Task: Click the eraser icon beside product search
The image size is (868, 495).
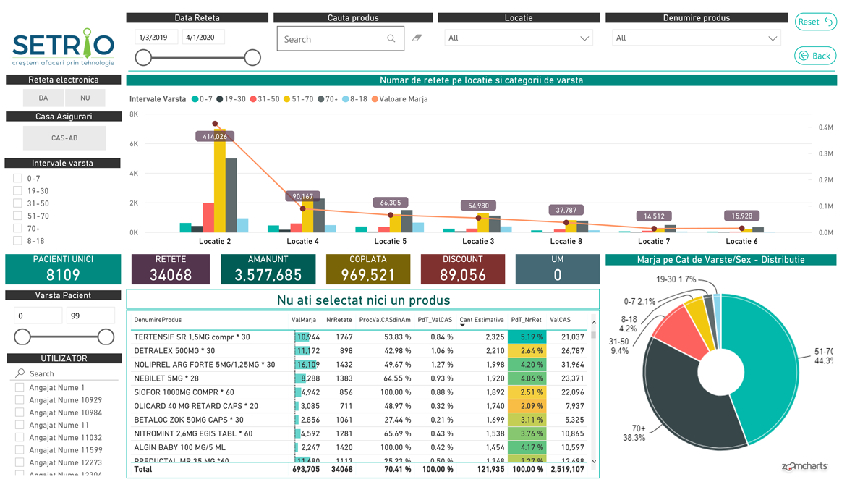Action: point(417,38)
